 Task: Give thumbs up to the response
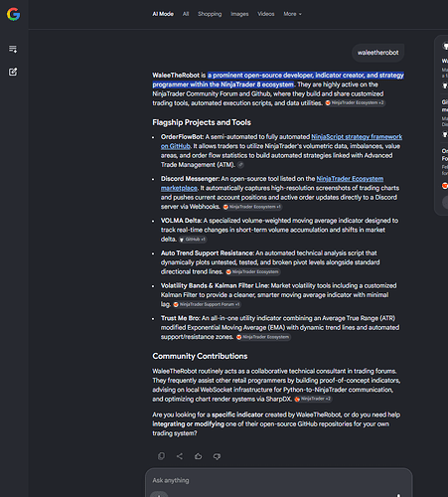pyautogui.click(x=198, y=456)
